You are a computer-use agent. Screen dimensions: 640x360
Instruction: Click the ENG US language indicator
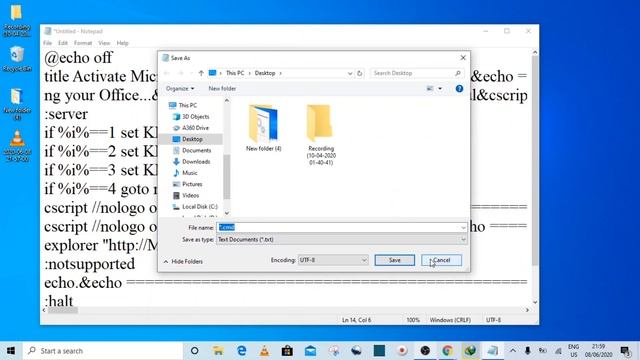[x=573, y=351]
